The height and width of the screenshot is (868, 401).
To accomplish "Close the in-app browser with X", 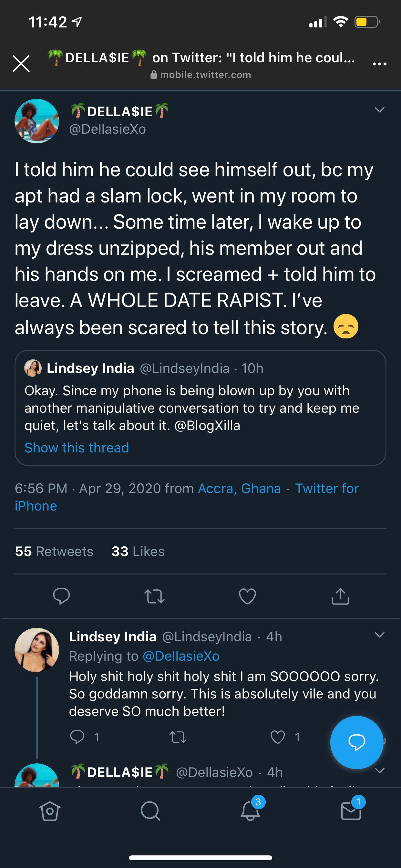I will point(21,64).
